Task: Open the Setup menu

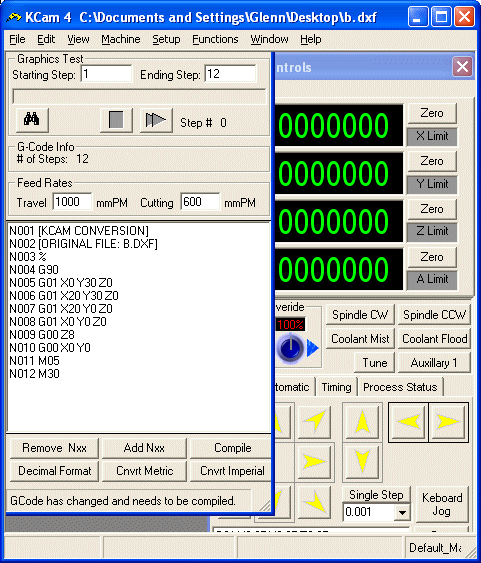Action: 166,39
